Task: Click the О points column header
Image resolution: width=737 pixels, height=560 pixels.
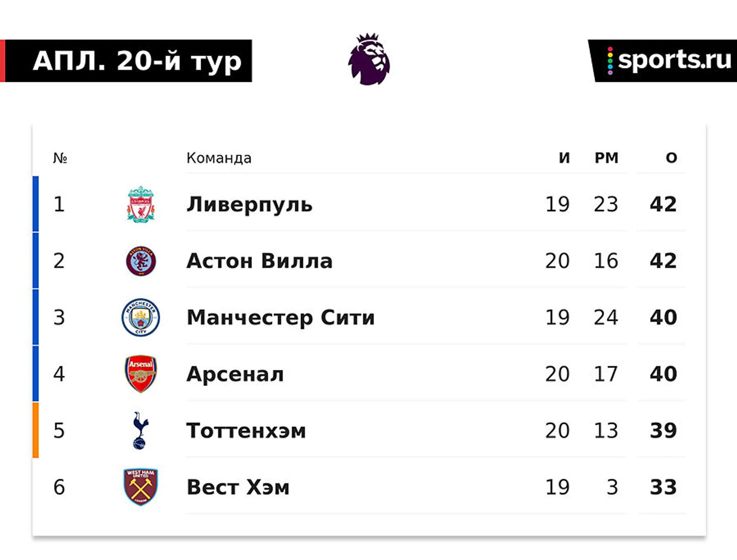Action: tap(671, 158)
